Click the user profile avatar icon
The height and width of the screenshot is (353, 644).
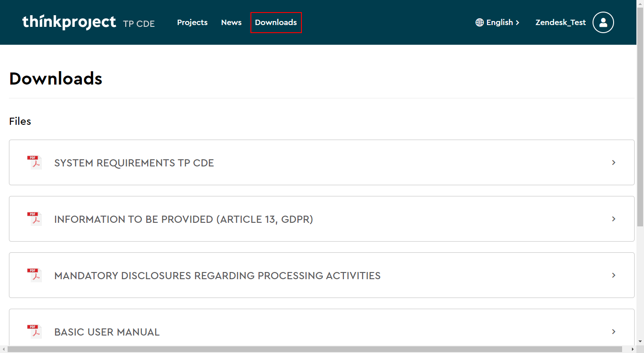[x=603, y=22]
